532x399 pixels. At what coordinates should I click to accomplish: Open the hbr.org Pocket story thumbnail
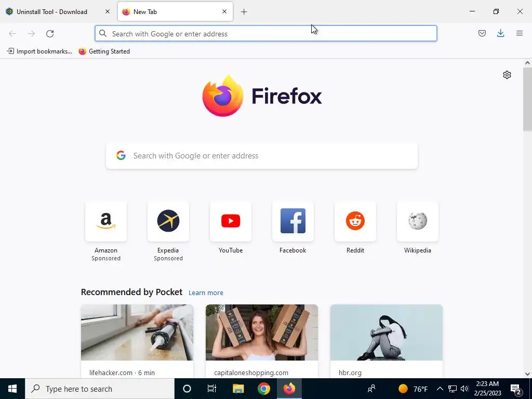pyautogui.click(x=387, y=332)
